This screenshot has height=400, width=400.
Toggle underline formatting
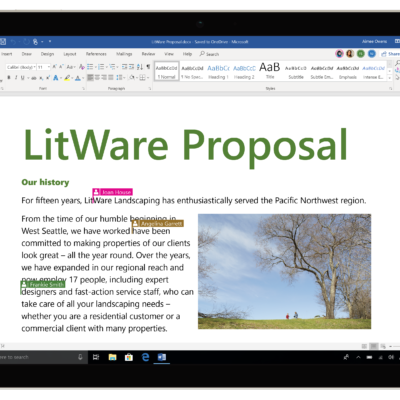pos(23,78)
